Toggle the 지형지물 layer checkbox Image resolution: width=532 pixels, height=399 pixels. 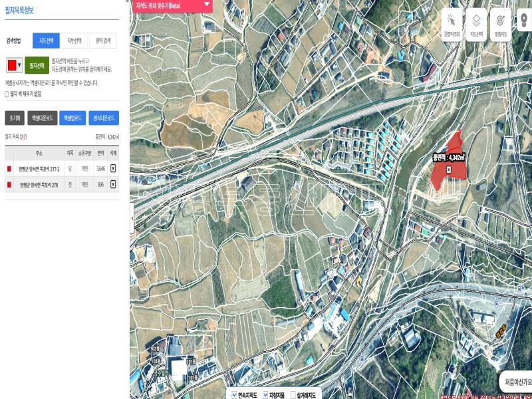tap(265, 394)
